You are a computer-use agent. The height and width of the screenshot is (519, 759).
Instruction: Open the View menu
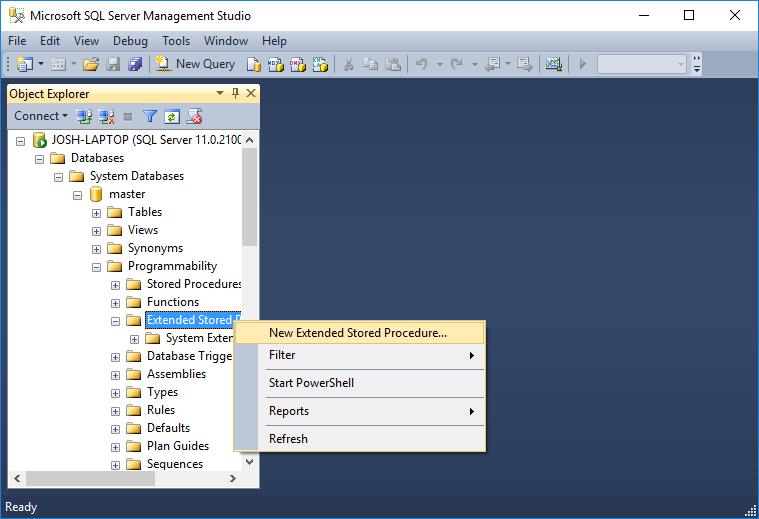point(86,41)
